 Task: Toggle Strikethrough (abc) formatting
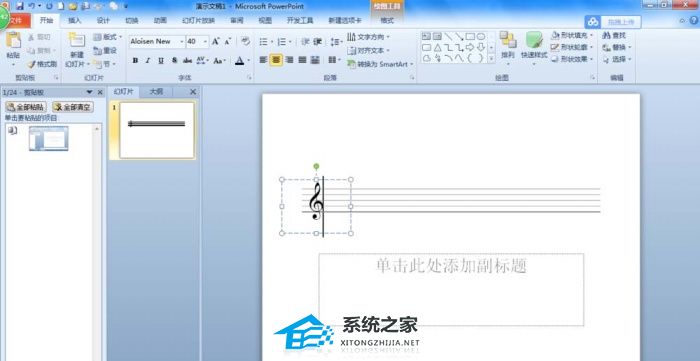[188, 61]
